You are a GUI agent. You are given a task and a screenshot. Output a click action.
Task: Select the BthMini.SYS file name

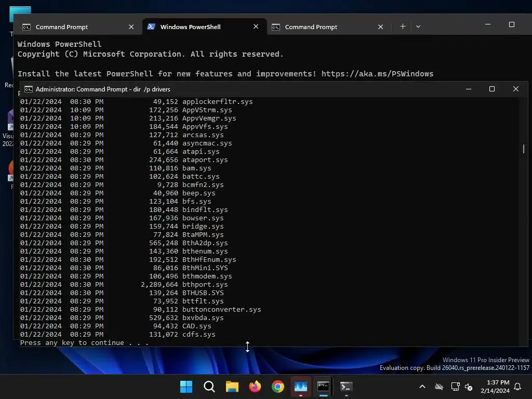click(x=205, y=268)
